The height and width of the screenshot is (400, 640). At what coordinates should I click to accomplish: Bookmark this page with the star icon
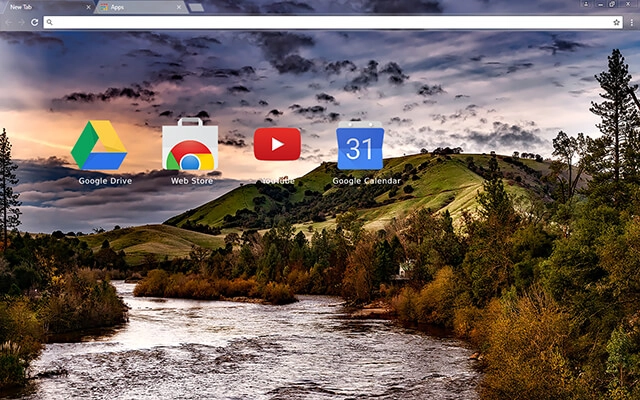(616, 22)
